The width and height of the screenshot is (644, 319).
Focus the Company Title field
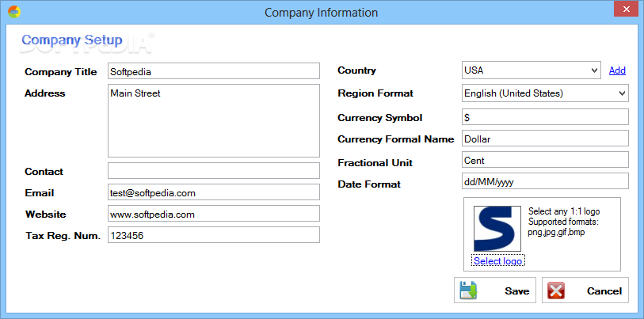[214, 71]
